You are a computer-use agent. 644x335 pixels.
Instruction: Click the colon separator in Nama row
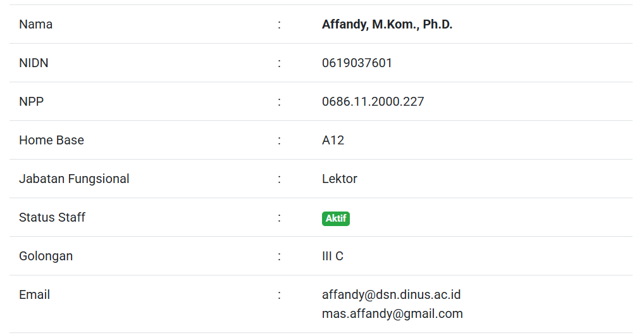pyautogui.click(x=279, y=25)
